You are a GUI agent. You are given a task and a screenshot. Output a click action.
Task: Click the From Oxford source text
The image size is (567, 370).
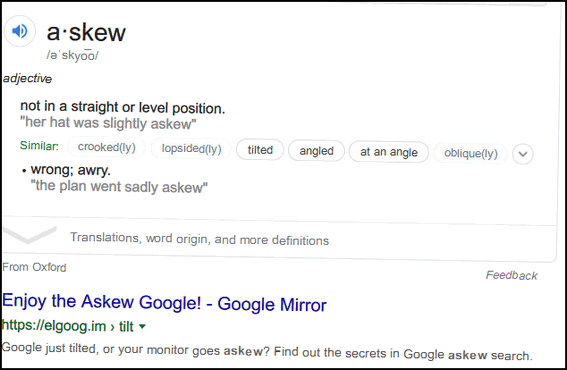tap(34, 267)
